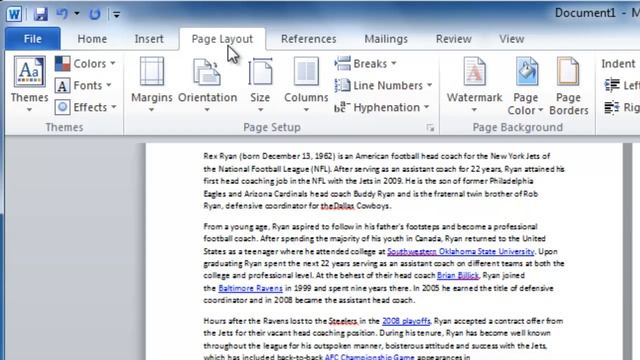Image resolution: width=640 pixels, height=360 pixels.
Task: Open the Orientation options
Action: coord(207,85)
